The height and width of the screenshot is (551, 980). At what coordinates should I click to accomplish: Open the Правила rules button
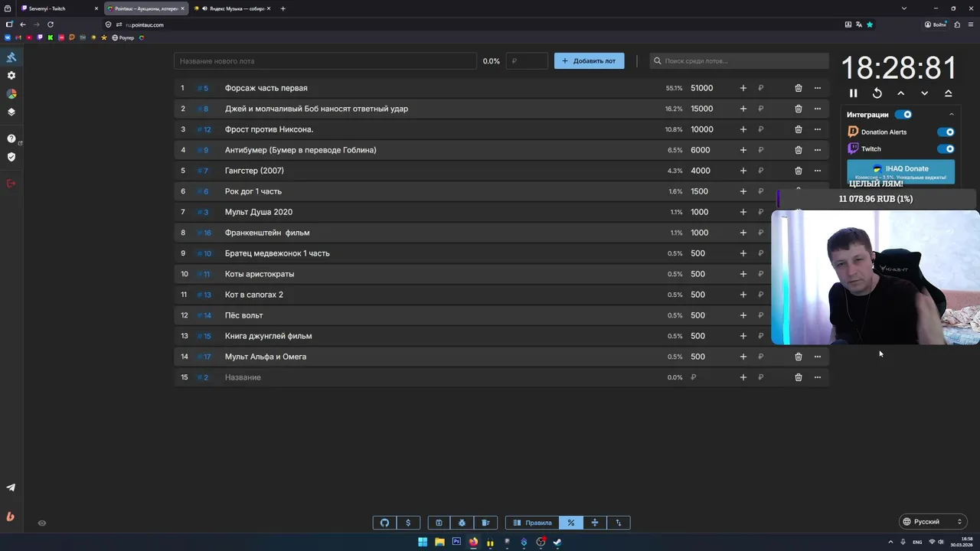click(x=532, y=523)
